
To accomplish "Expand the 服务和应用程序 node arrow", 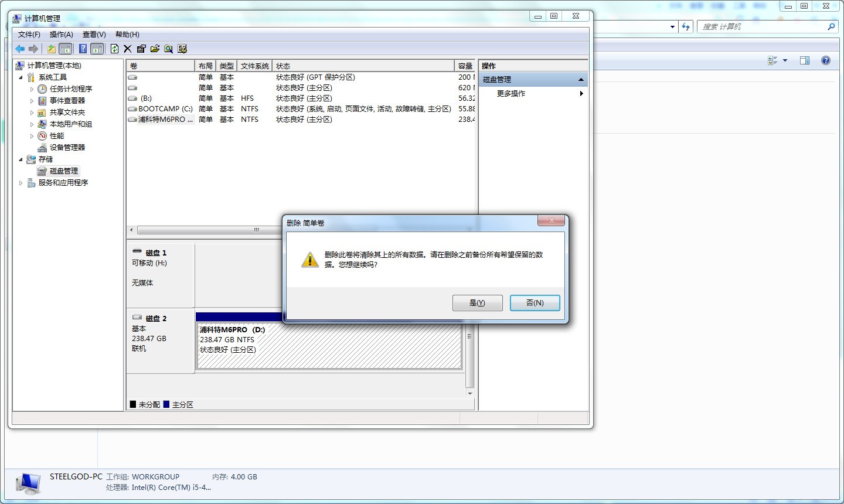I will [x=21, y=183].
